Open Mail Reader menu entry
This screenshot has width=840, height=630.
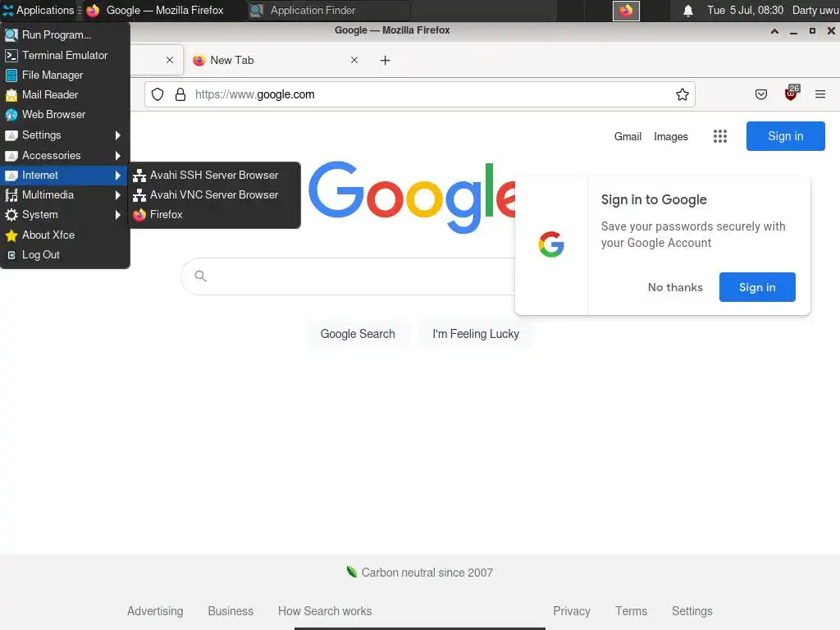(65, 95)
